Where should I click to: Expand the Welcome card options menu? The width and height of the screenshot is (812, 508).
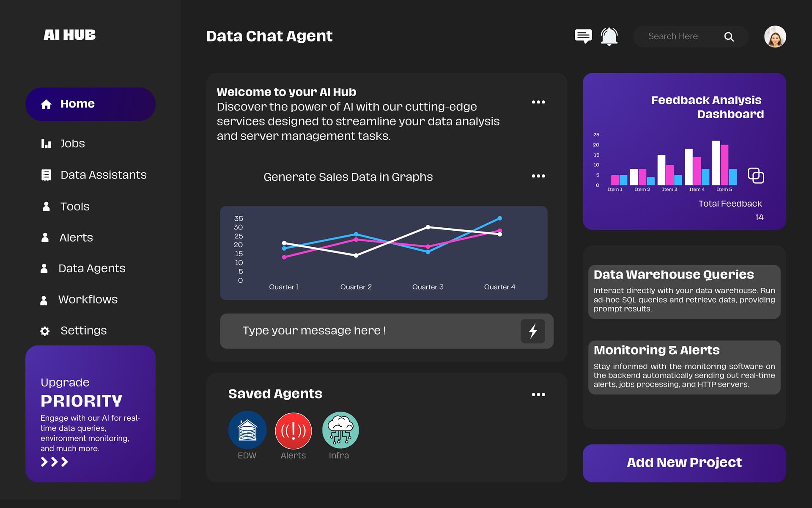[x=538, y=102]
